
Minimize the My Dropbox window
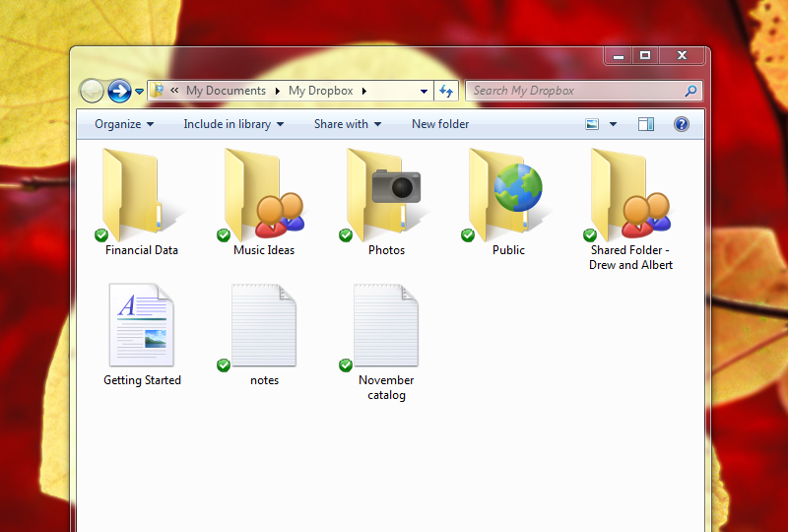point(619,55)
